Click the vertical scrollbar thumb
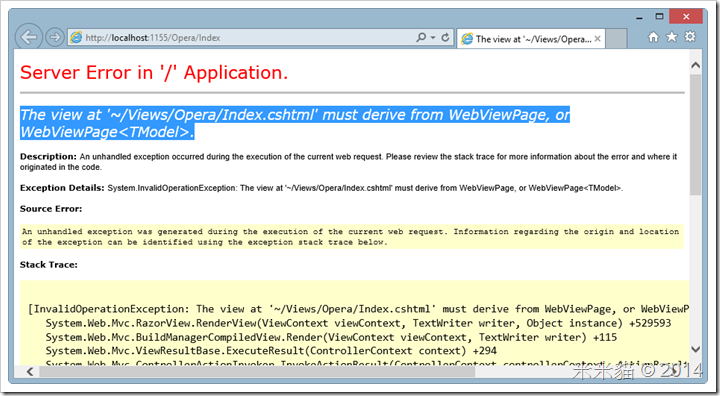The image size is (720, 396). (695, 134)
